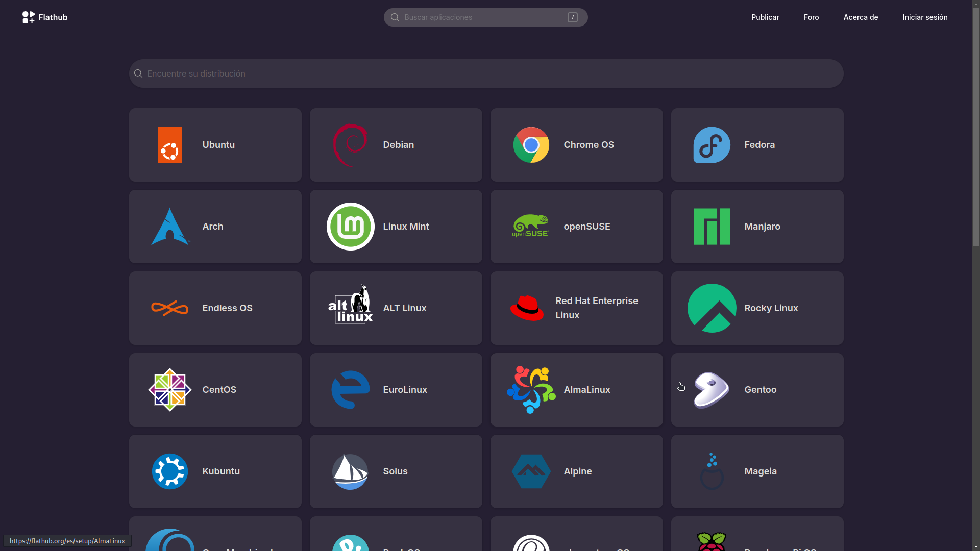Open the Acerca de menu item
The image size is (980, 551).
click(x=861, y=17)
